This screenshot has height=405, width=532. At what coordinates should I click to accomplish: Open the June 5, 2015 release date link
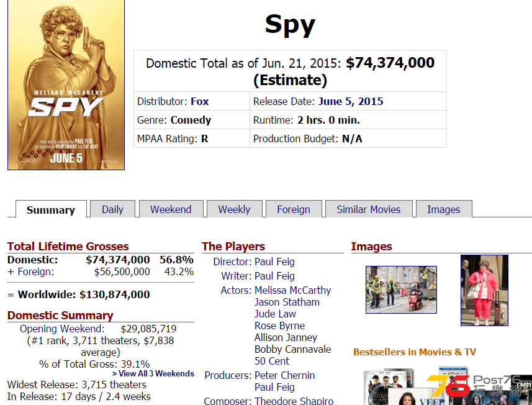click(x=351, y=101)
